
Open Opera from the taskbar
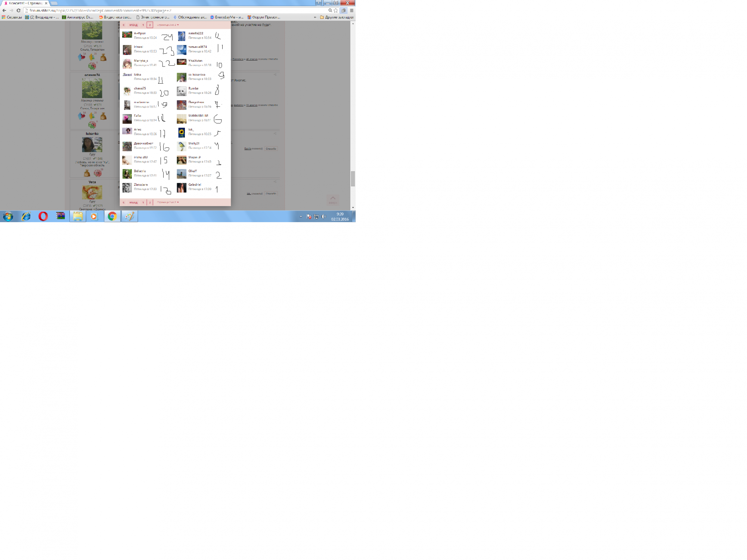coord(43,216)
